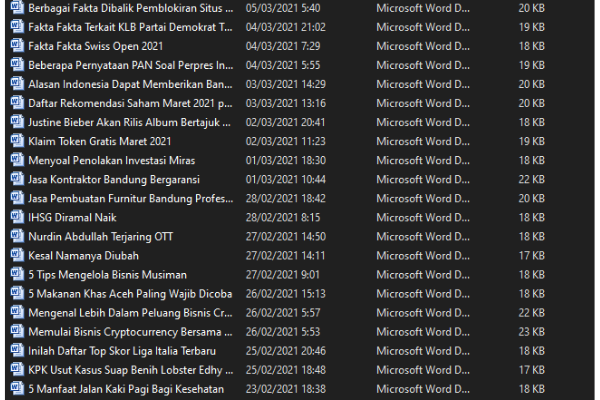This screenshot has width=600, height=400.
Task: Select file name Justine Bieber Akan Rilis Album
Action: coord(129,122)
